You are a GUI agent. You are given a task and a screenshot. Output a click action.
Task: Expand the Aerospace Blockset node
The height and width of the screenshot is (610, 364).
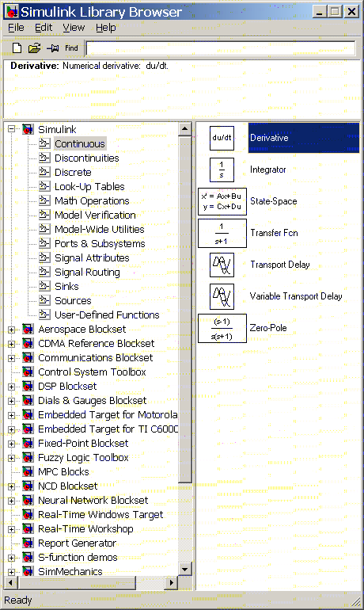coord(12,330)
